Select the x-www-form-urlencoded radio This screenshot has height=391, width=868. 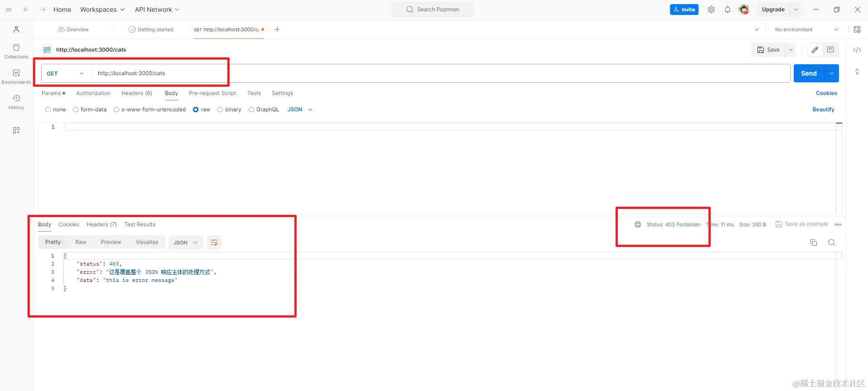pos(116,110)
